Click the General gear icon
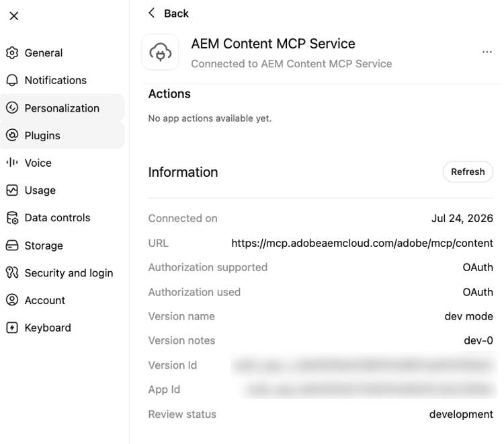This screenshot has width=504, height=444. click(x=12, y=52)
